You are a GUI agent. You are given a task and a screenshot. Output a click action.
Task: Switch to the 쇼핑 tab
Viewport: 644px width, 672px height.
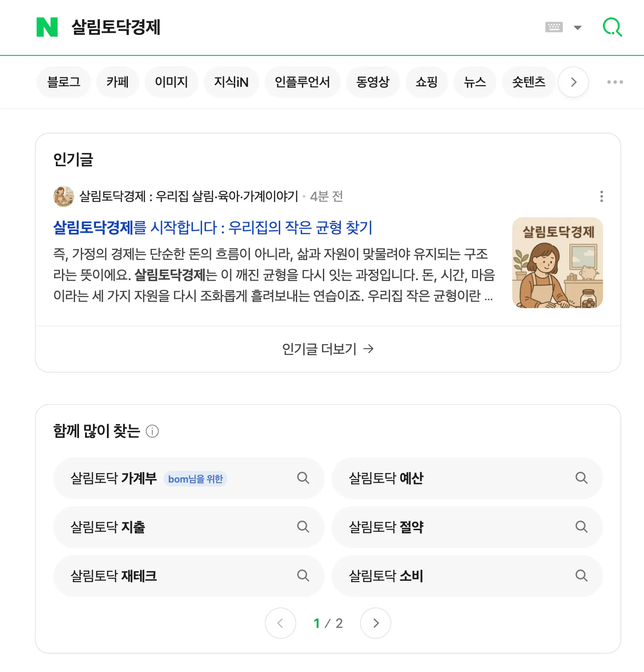(426, 82)
